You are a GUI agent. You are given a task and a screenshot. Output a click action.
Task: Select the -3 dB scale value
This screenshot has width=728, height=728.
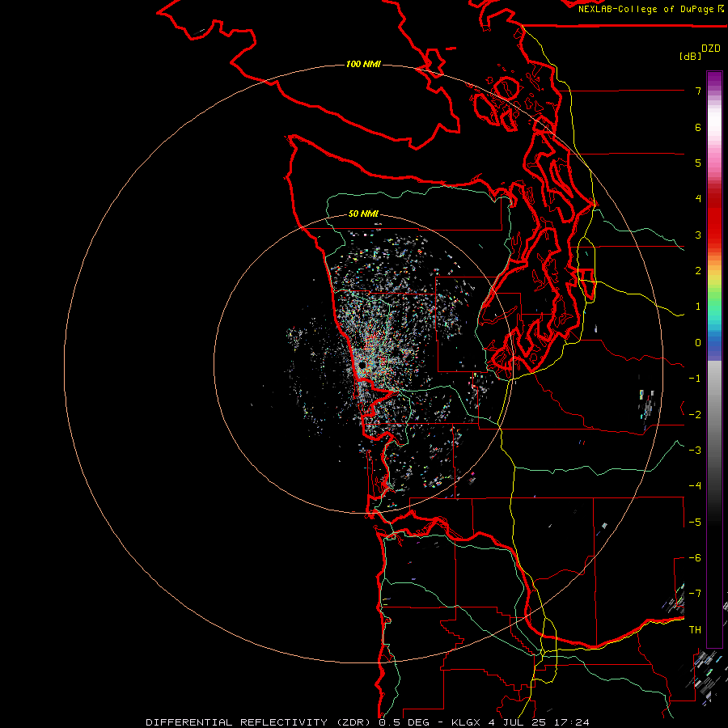(x=695, y=451)
